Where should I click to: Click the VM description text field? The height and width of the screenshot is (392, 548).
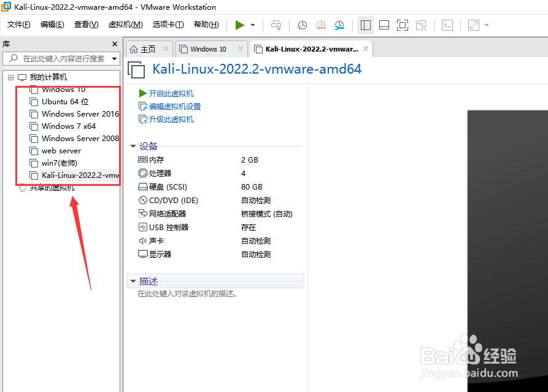pyautogui.click(x=187, y=294)
